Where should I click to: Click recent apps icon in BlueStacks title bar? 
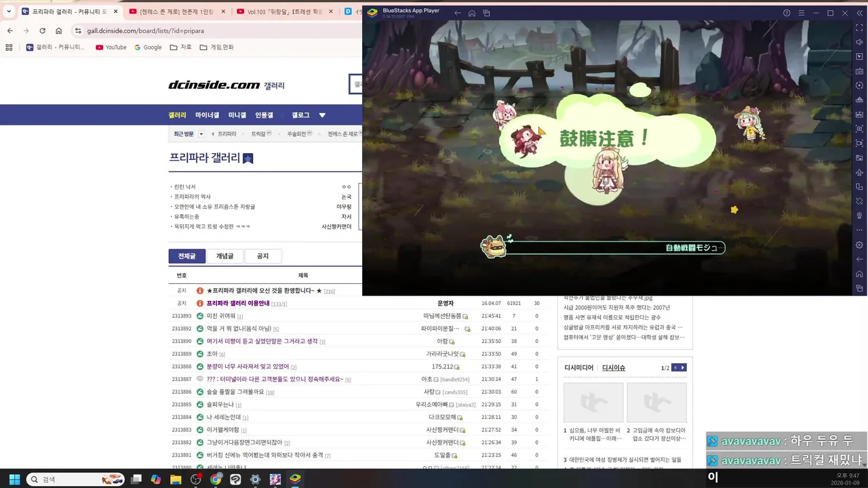(x=486, y=13)
